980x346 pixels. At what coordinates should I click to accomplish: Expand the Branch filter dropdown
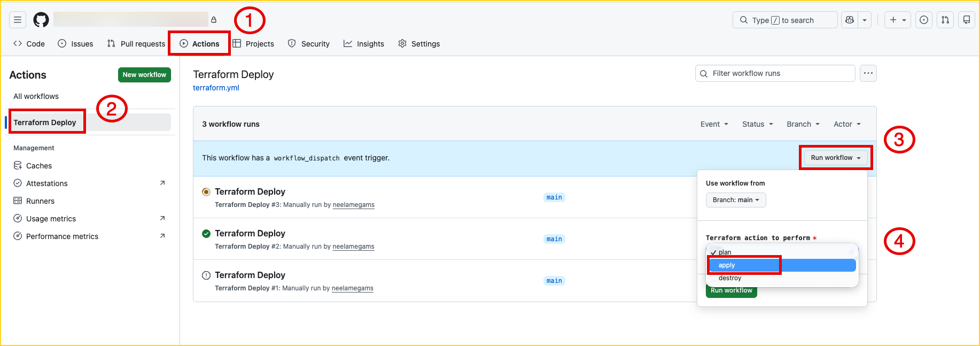[x=803, y=124]
